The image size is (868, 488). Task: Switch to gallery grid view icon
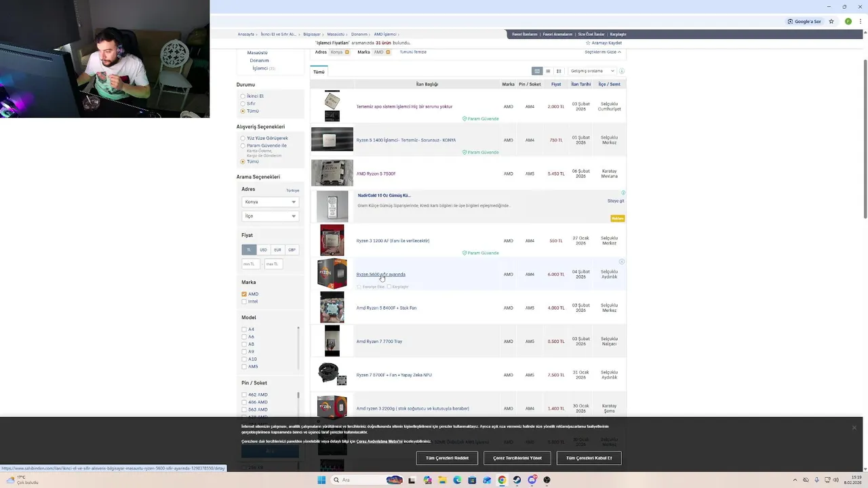point(559,71)
